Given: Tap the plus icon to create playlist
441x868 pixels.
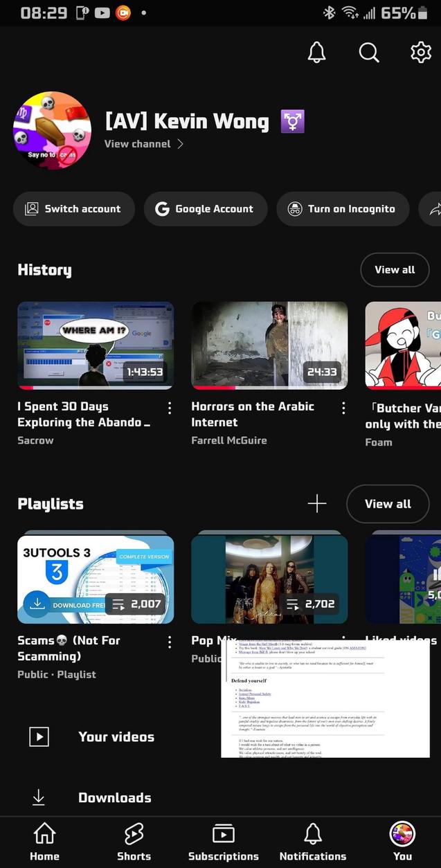Looking at the screenshot, I should click(x=317, y=503).
